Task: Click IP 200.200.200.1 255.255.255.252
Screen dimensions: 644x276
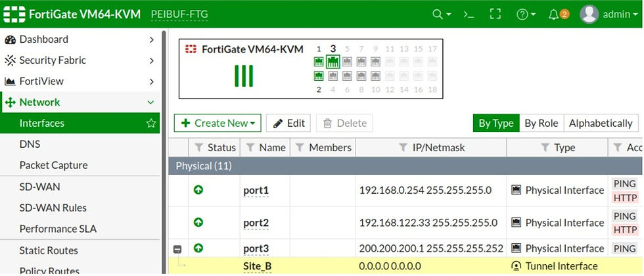Action: 431,249
